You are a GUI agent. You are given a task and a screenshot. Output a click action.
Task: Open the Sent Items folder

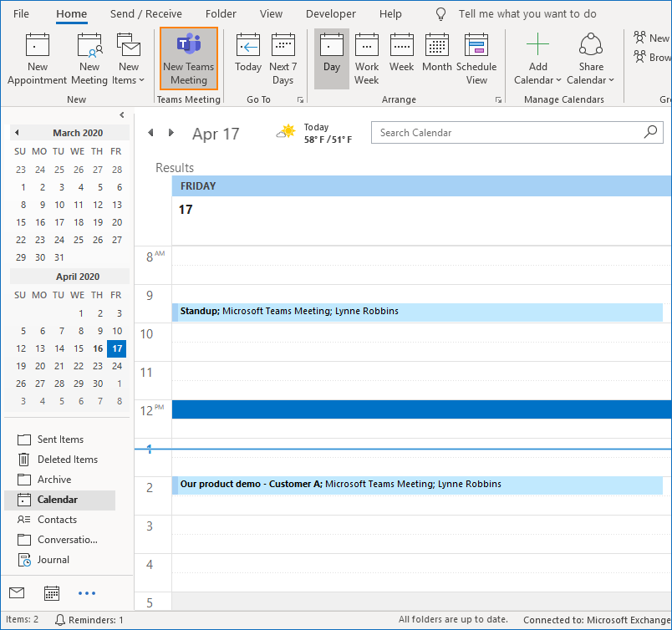[x=60, y=439]
